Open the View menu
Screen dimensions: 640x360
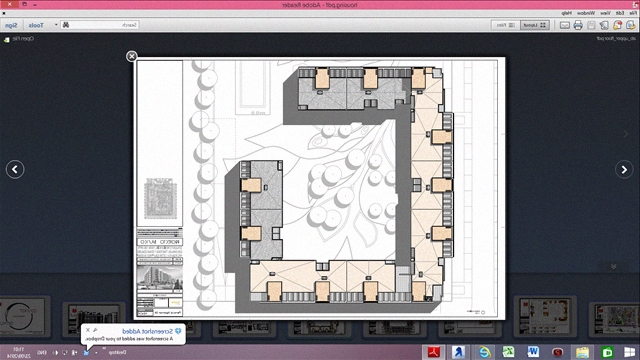605,13
